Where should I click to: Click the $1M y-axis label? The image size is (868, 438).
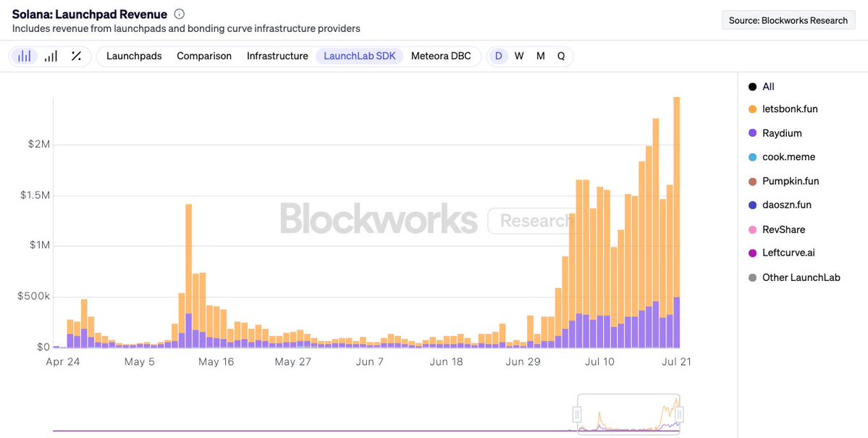click(x=39, y=246)
